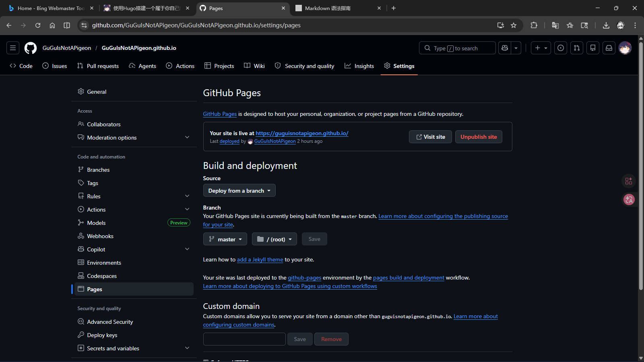Screen dimensions: 644x362
Task: Open the live site URL link
Action: click(x=302, y=133)
